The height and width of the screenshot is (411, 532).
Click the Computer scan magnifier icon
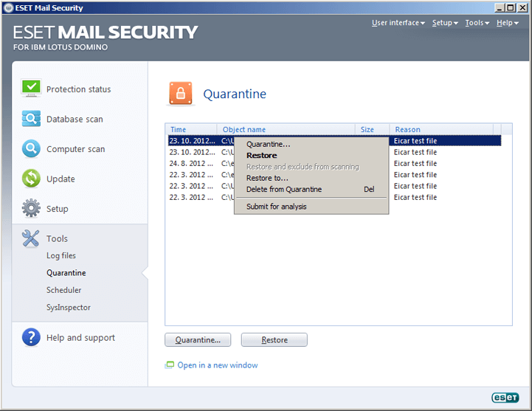31,148
